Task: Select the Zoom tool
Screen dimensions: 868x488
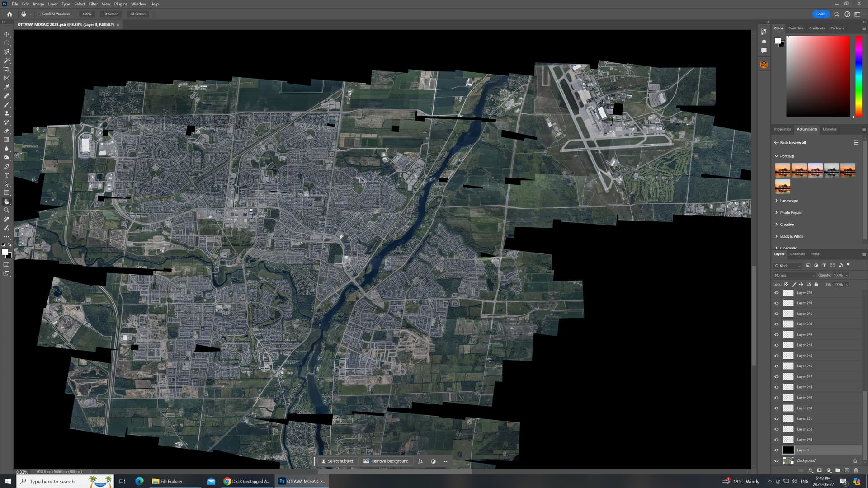Action: coord(6,210)
